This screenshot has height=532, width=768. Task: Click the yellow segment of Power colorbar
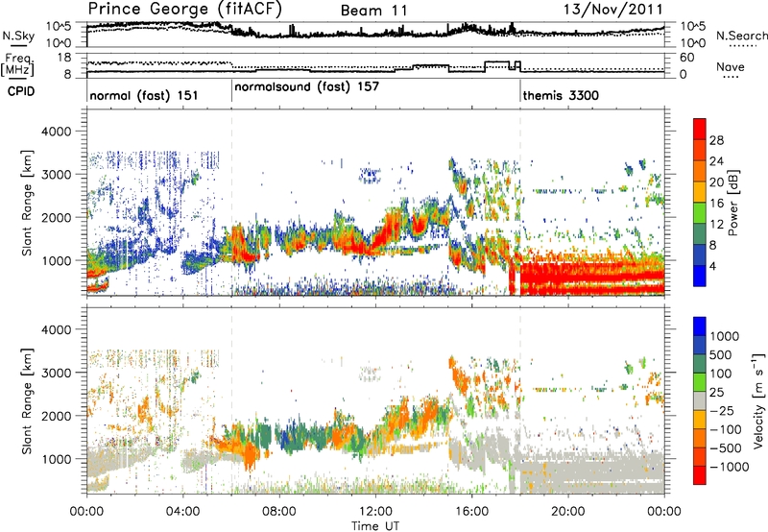[700, 192]
